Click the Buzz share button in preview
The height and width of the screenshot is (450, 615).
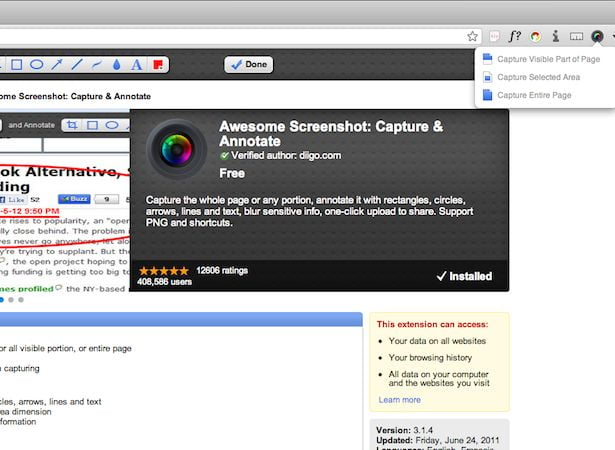click(74, 199)
